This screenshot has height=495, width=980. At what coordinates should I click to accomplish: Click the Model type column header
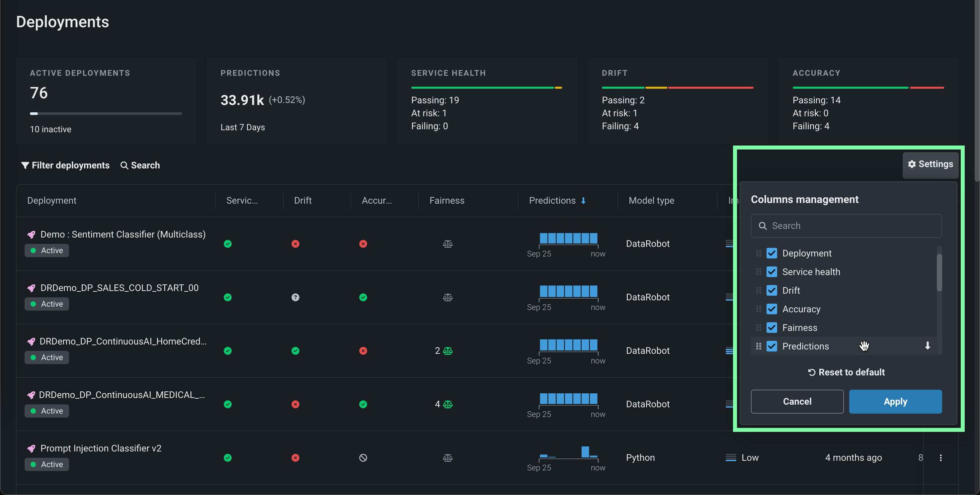click(x=651, y=201)
